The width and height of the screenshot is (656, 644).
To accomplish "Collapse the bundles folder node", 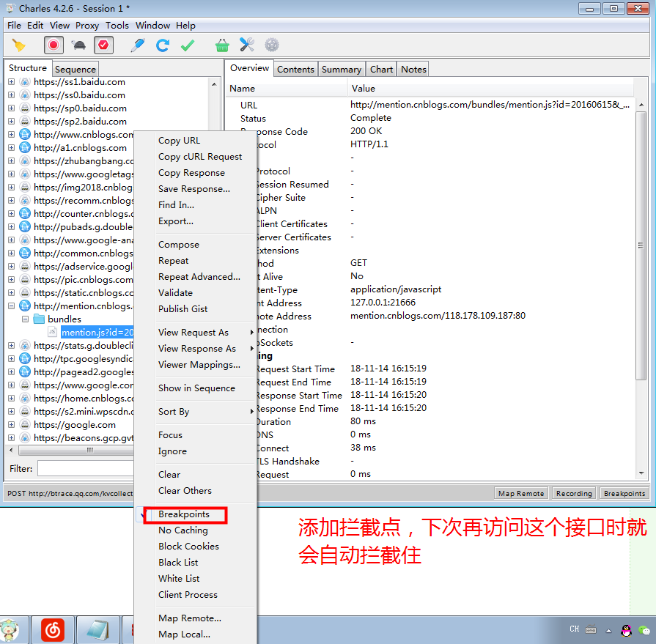I will tap(25, 319).
